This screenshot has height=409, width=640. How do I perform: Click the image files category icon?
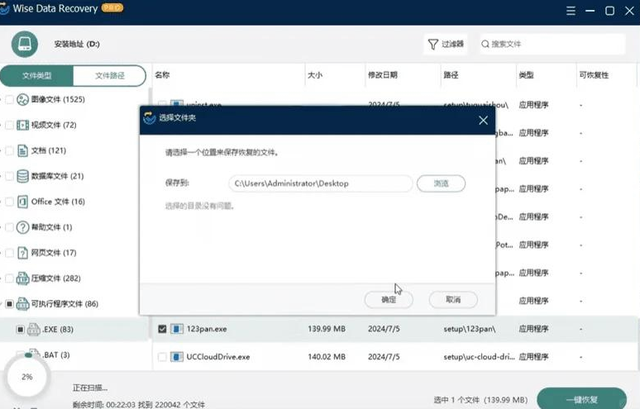[22, 99]
